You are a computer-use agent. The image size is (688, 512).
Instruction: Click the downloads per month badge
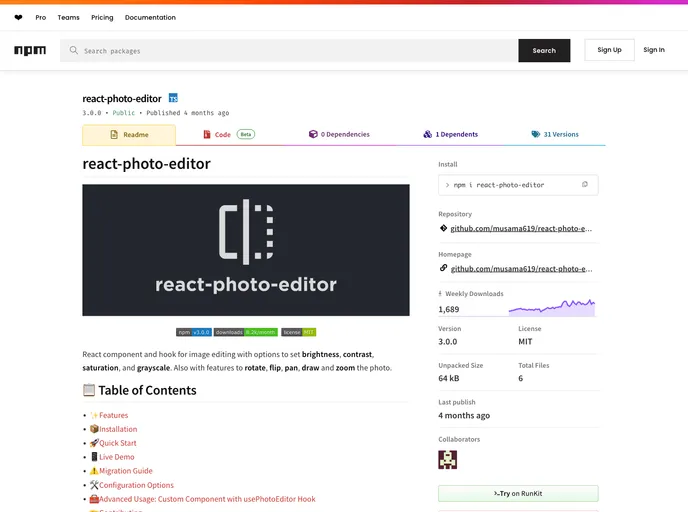(246, 332)
